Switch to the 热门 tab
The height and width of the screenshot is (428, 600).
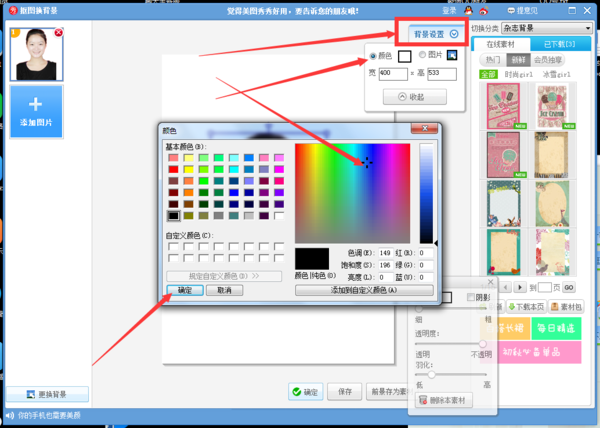[493, 60]
